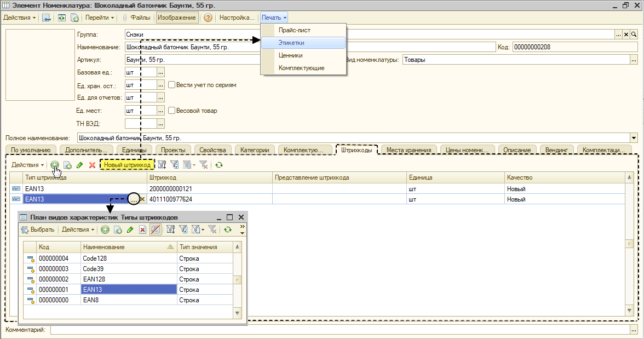Enable the Вести учет по сериям checkbox
This screenshot has height=339, width=644.
[172, 85]
